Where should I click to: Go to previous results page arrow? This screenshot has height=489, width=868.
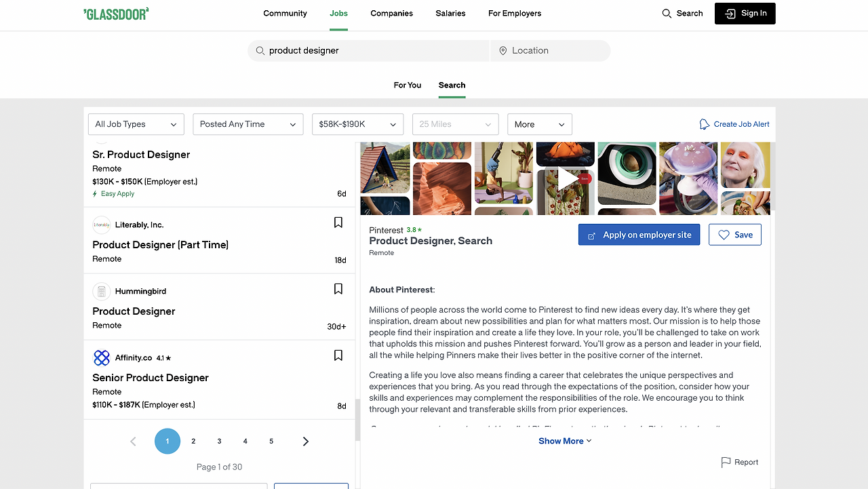pyautogui.click(x=133, y=442)
